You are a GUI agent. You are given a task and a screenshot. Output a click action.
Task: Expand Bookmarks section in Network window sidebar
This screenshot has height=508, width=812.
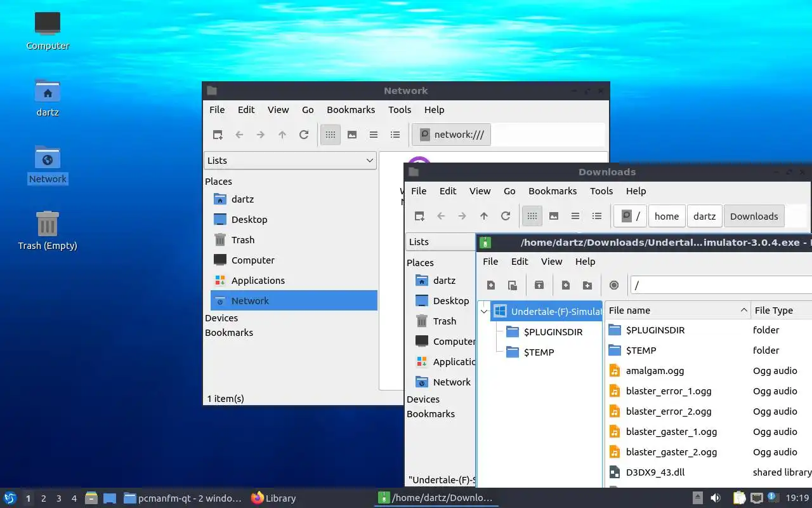point(229,333)
